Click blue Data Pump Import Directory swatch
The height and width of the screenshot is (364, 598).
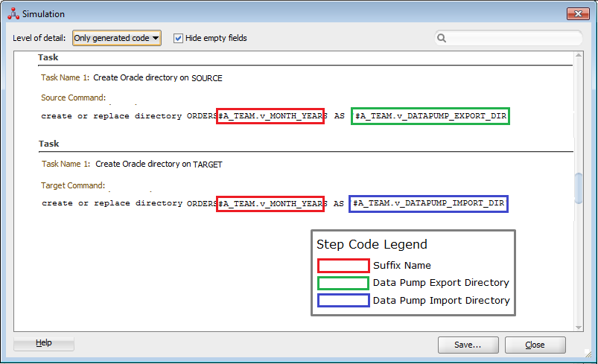[343, 301]
